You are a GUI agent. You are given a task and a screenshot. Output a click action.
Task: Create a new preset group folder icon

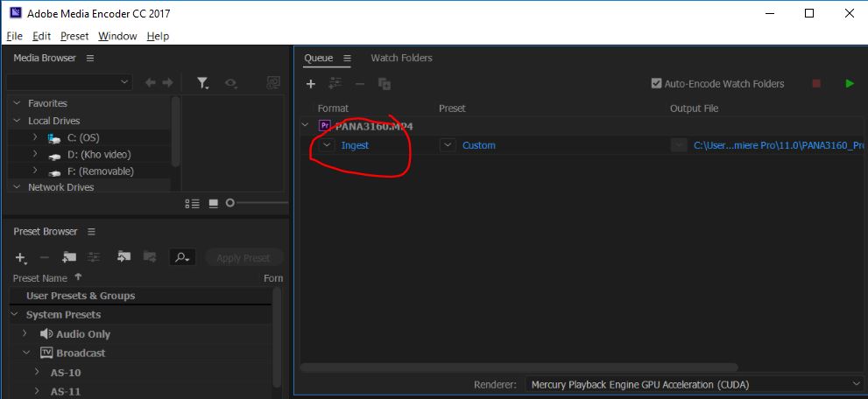point(69,257)
